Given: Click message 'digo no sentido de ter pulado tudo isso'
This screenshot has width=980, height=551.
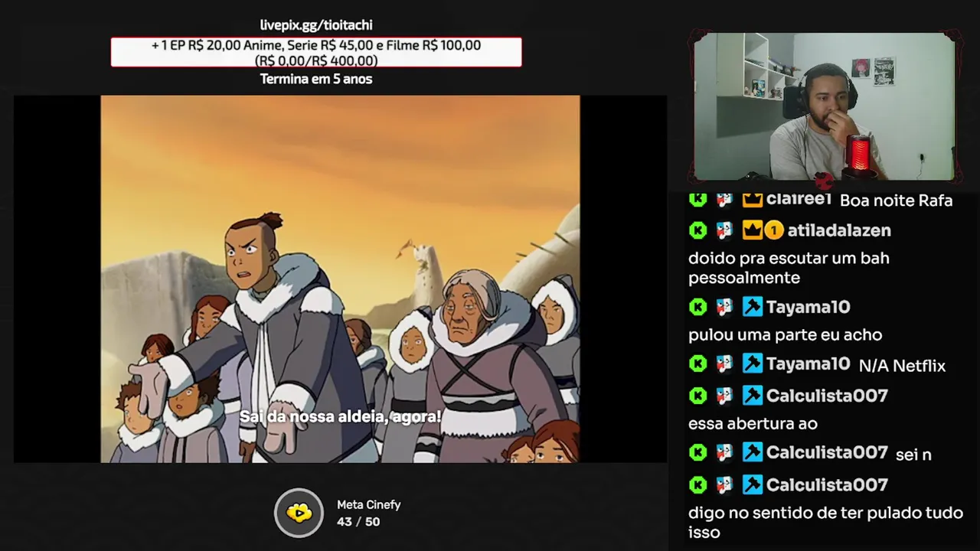Looking at the screenshot, I should click(825, 523).
